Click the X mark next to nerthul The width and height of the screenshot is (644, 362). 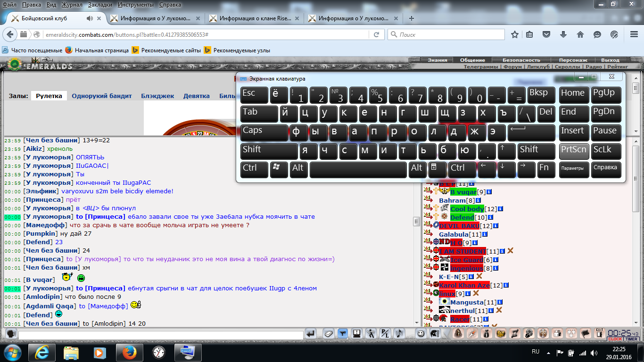[x=499, y=310]
